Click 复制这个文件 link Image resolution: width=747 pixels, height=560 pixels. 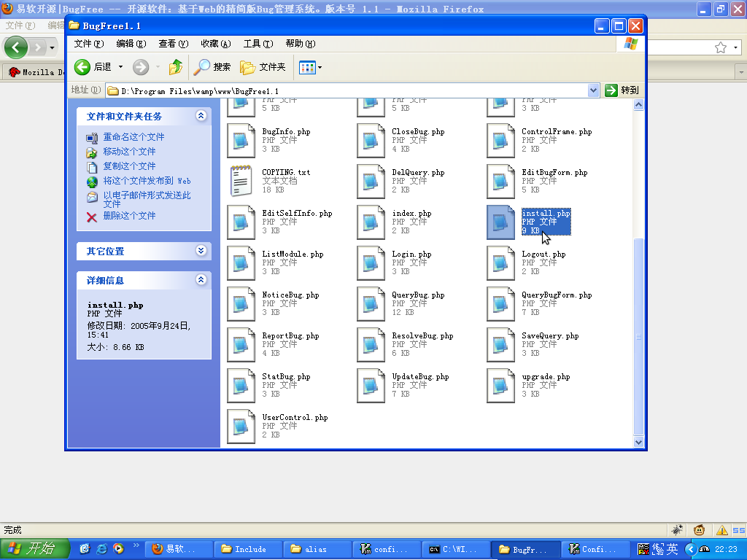pyautogui.click(x=130, y=166)
